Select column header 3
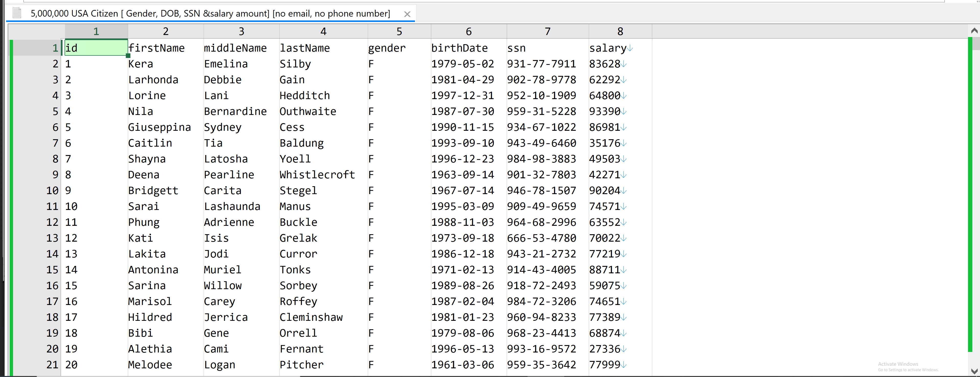Image resolution: width=980 pixels, height=377 pixels. click(x=241, y=31)
